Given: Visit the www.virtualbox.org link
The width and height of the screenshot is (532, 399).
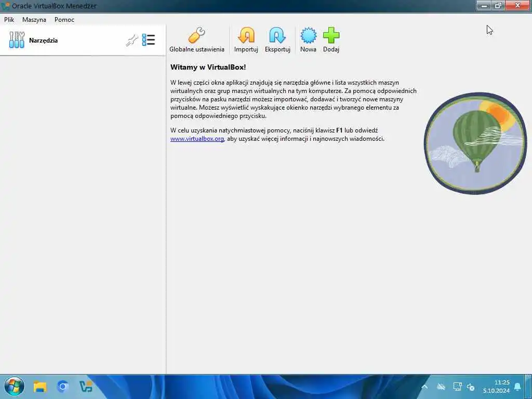Looking at the screenshot, I should pyautogui.click(x=197, y=139).
